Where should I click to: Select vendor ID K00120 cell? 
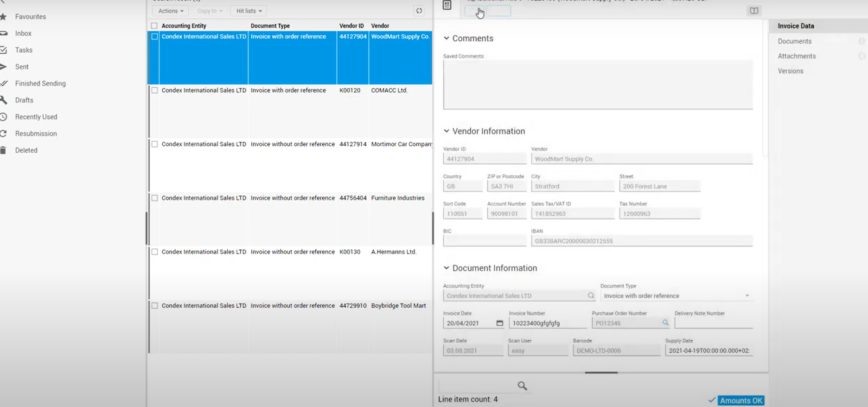[x=350, y=90]
